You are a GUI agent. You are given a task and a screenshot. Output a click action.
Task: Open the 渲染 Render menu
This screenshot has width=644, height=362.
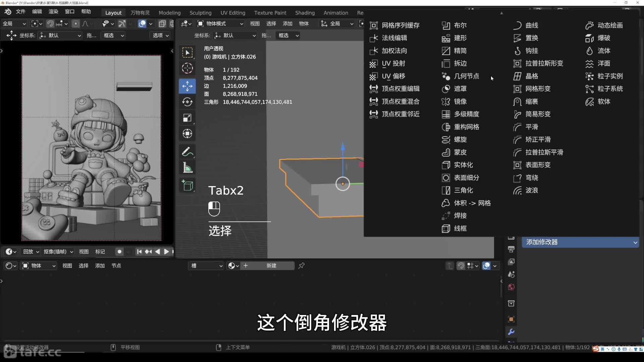[53, 12]
